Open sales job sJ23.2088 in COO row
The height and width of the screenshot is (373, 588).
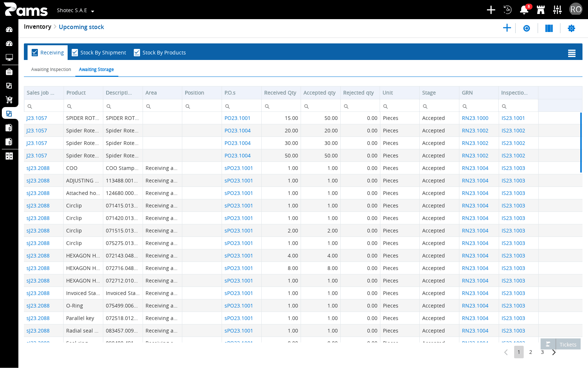(38, 168)
